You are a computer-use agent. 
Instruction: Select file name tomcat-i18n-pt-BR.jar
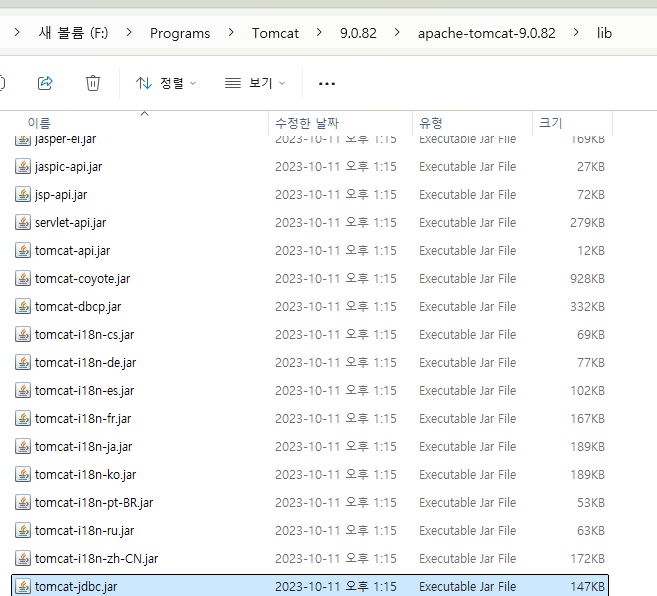point(94,503)
